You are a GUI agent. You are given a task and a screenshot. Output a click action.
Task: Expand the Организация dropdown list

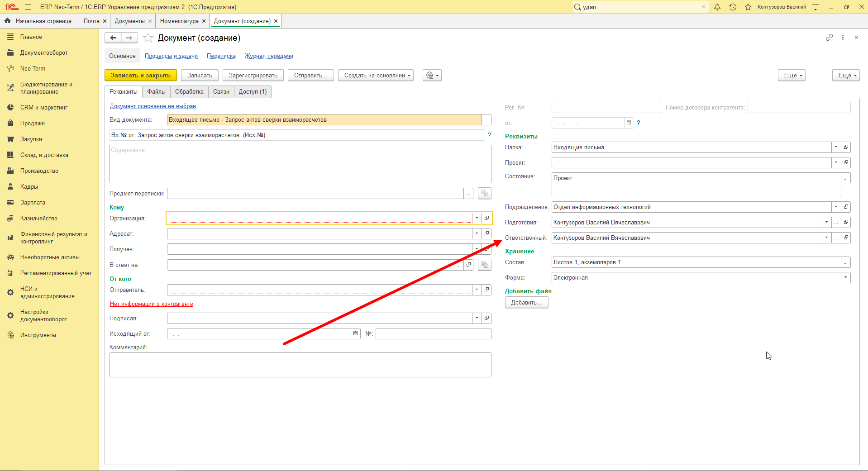tap(477, 218)
